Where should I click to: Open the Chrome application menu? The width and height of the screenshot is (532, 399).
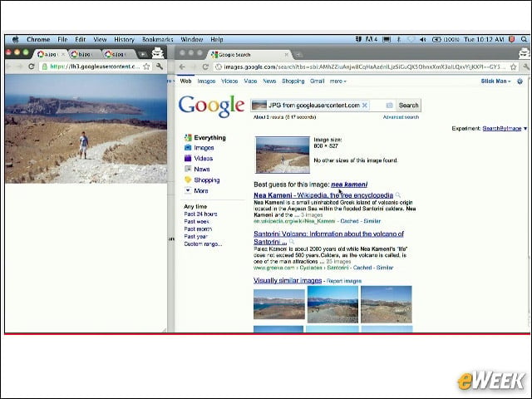38,39
